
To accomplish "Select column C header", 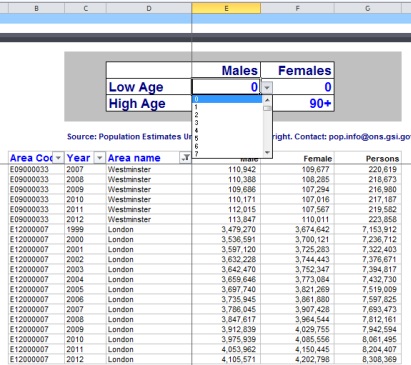I will 85,8.
